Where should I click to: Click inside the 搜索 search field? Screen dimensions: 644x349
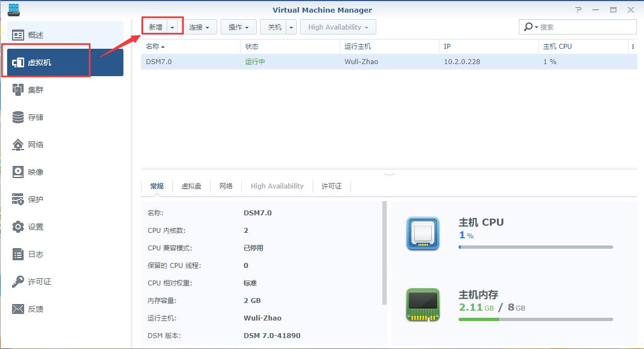click(581, 26)
